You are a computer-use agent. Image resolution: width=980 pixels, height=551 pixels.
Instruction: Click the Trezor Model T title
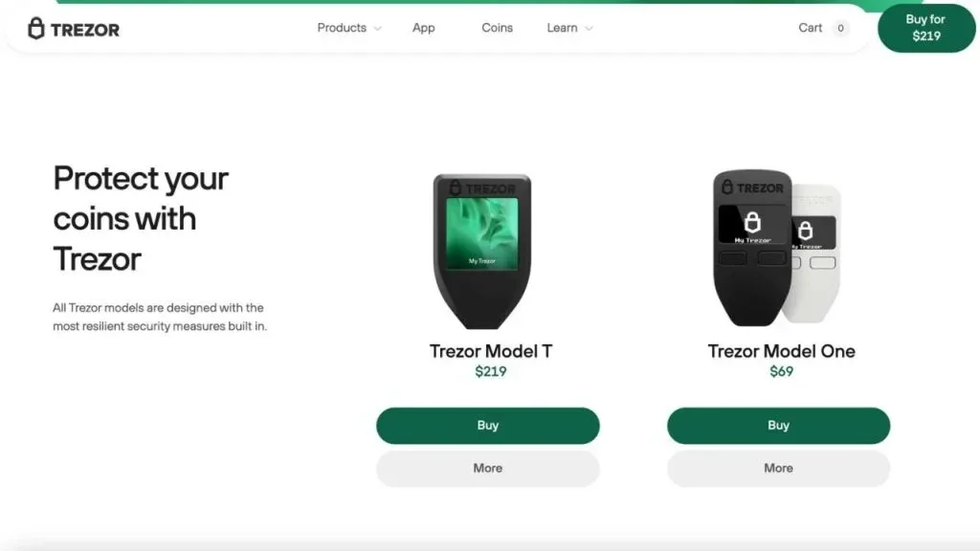491,351
